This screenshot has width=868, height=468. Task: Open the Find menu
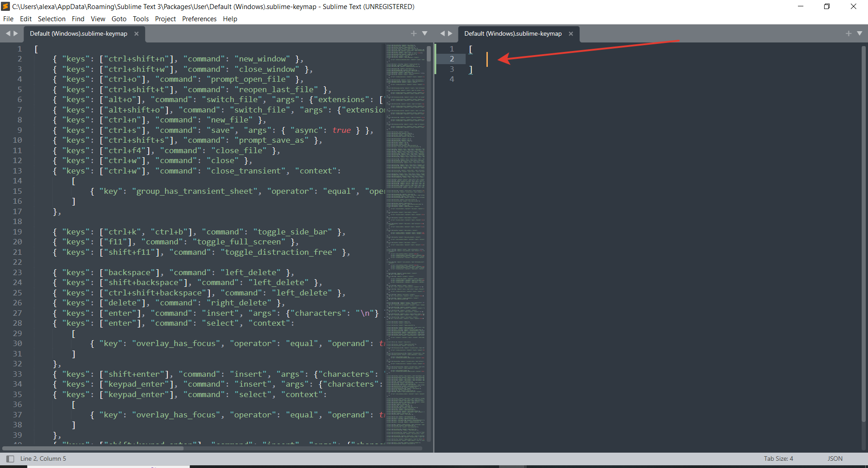78,19
